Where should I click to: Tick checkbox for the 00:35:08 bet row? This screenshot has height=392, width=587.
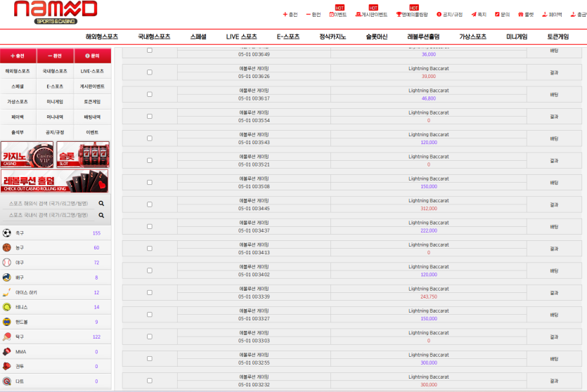pos(149,183)
